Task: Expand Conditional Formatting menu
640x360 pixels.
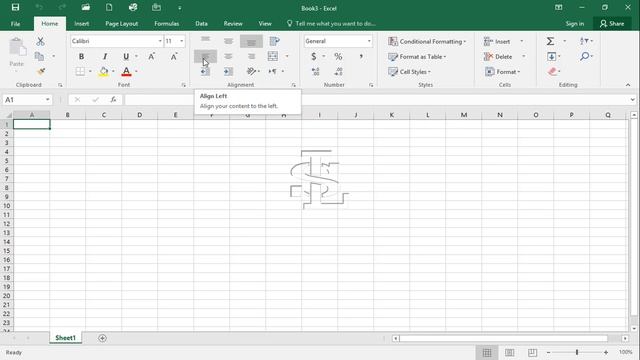Action: pyautogui.click(x=427, y=41)
